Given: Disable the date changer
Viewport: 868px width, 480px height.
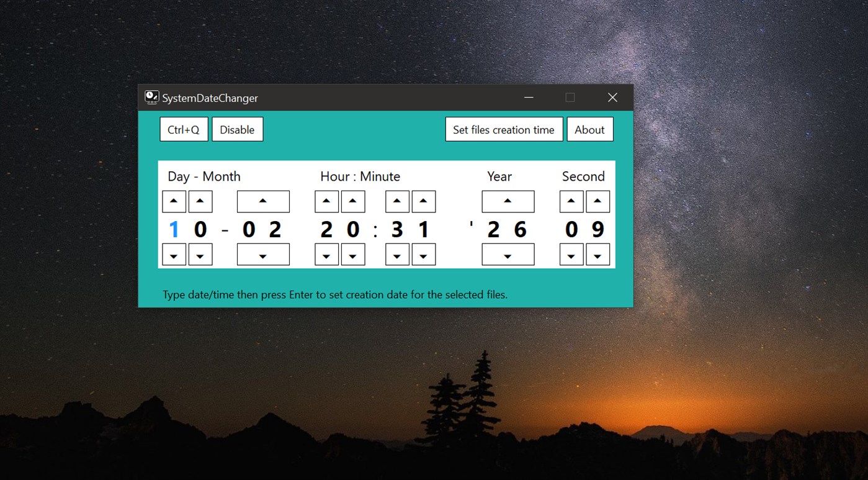Looking at the screenshot, I should (238, 129).
